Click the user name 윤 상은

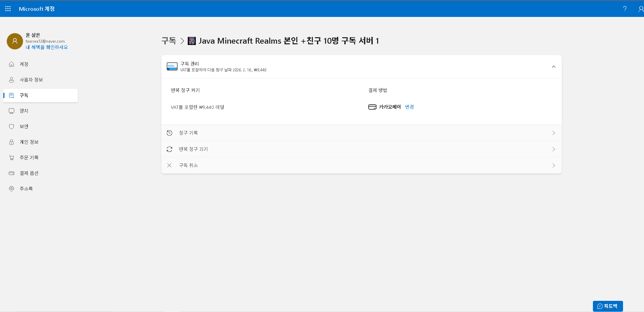33,35
